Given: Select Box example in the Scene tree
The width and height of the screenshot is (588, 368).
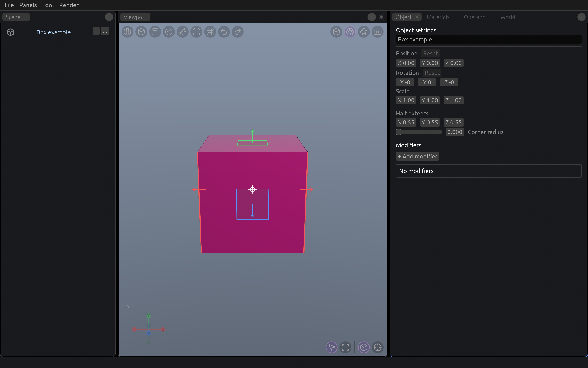Looking at the screenshot, I should (54, 32).
